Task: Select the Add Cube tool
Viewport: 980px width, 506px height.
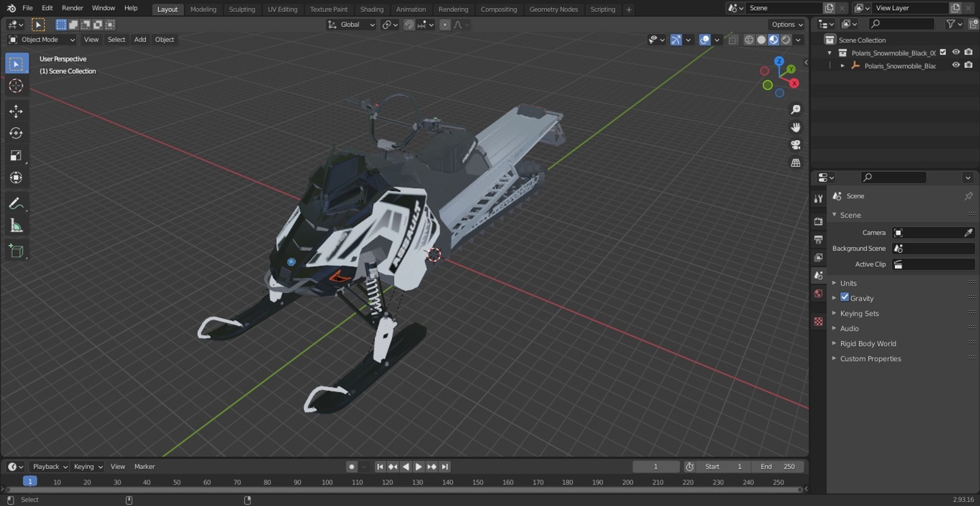Action: pos(16,251)
